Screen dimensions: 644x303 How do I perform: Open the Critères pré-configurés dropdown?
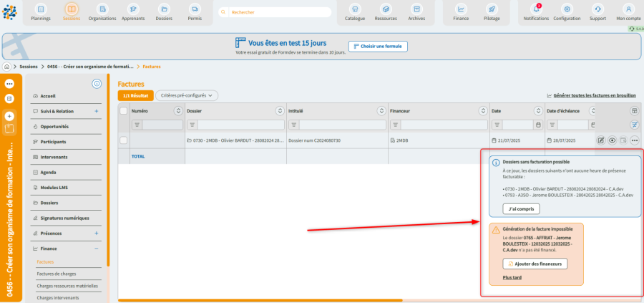click(x=187, y=95)
